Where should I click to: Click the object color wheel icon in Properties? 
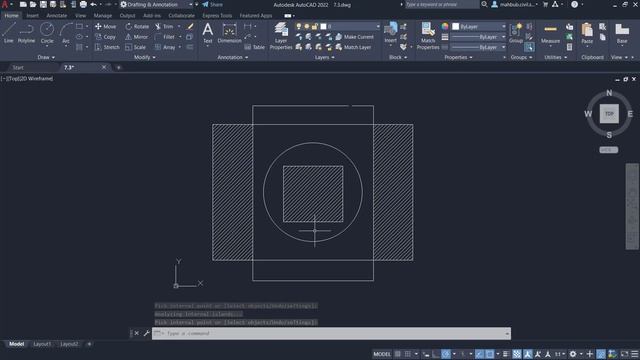(x=445, y=26)
